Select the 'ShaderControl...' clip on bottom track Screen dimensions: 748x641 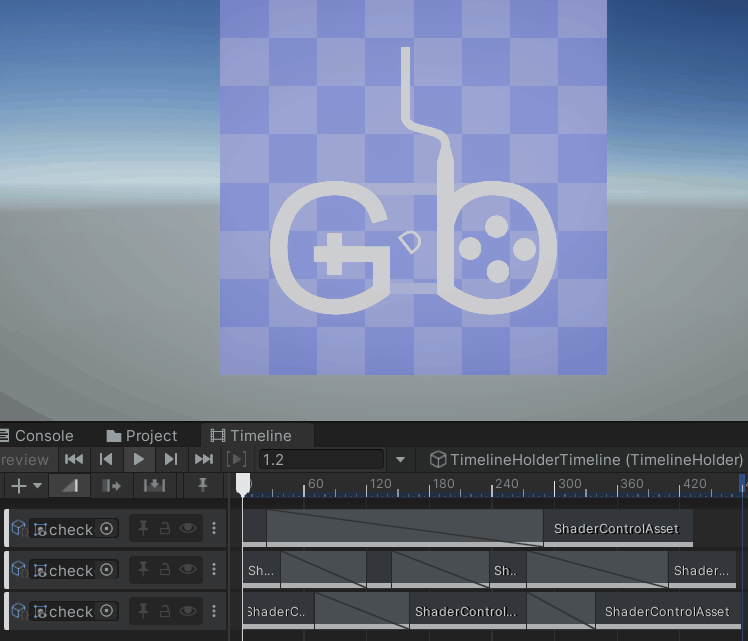pyautogui.click(x=468, y=611)
